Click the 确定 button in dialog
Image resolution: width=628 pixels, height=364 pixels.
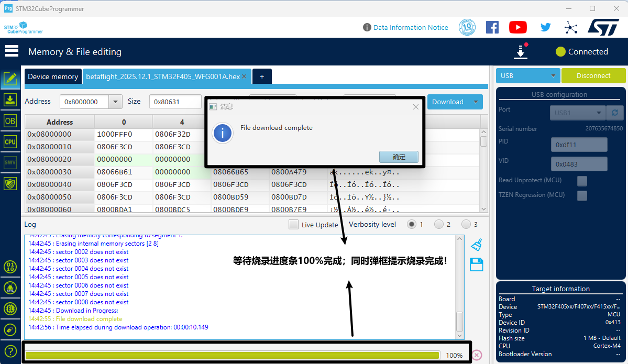399,157
